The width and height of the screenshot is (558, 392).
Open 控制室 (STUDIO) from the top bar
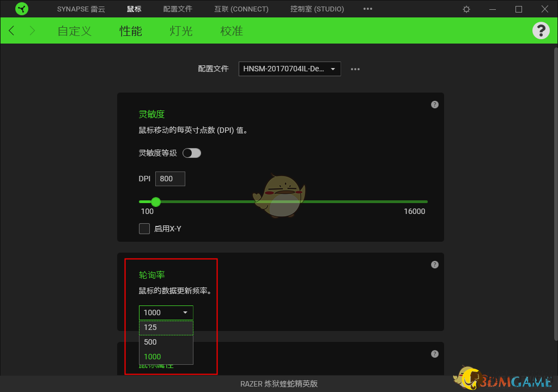click(x=317, y=9)
